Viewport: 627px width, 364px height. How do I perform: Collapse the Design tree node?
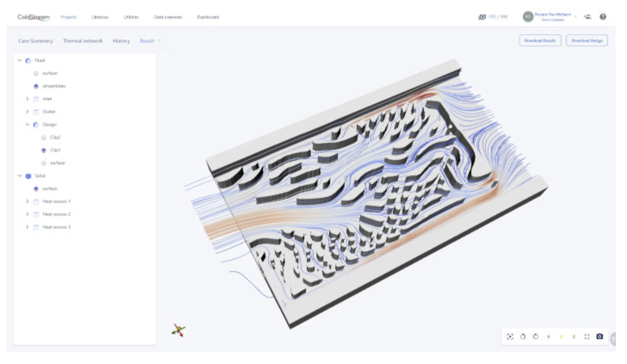(x=27, y=124)
